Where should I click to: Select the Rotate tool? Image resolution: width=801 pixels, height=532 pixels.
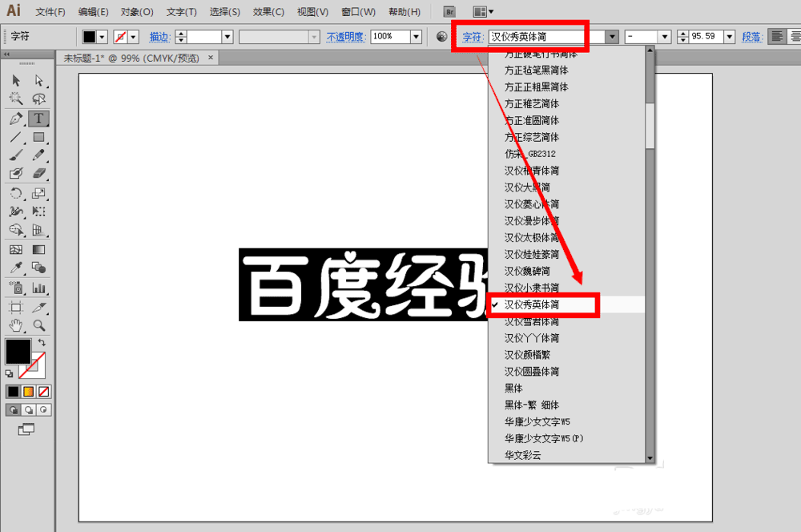pos(16,193)
